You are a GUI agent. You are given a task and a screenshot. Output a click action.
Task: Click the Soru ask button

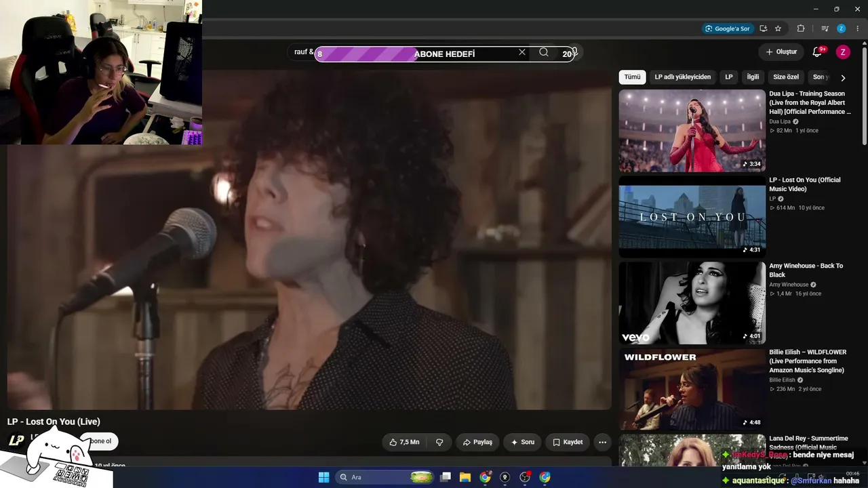coord(523,442)
